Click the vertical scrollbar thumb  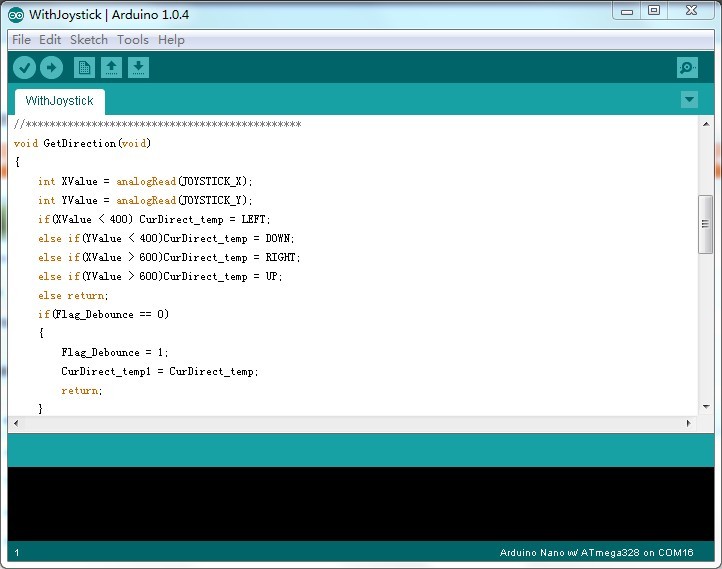pyautogui.click(x=705, y=224)
